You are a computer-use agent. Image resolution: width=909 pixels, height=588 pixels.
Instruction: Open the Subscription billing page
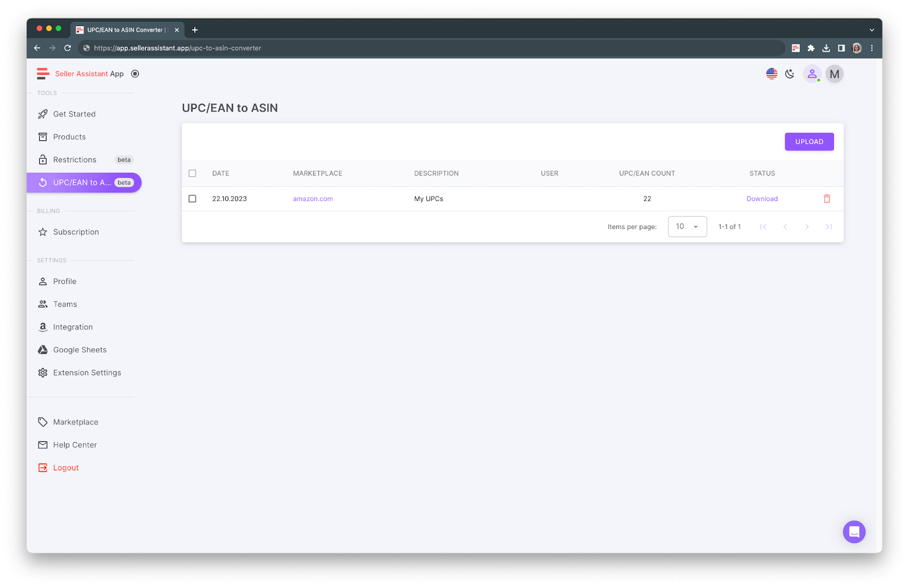(76, 232)
